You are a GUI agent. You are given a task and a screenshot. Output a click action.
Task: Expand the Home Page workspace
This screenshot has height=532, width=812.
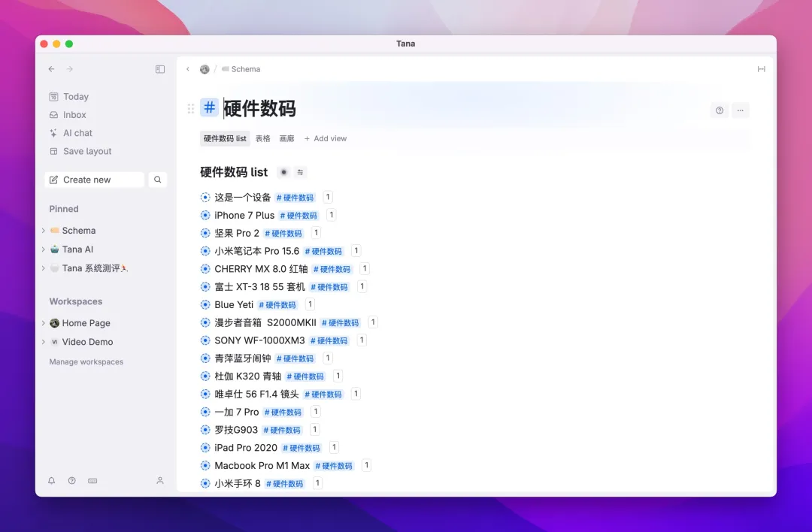coord(43,323)
